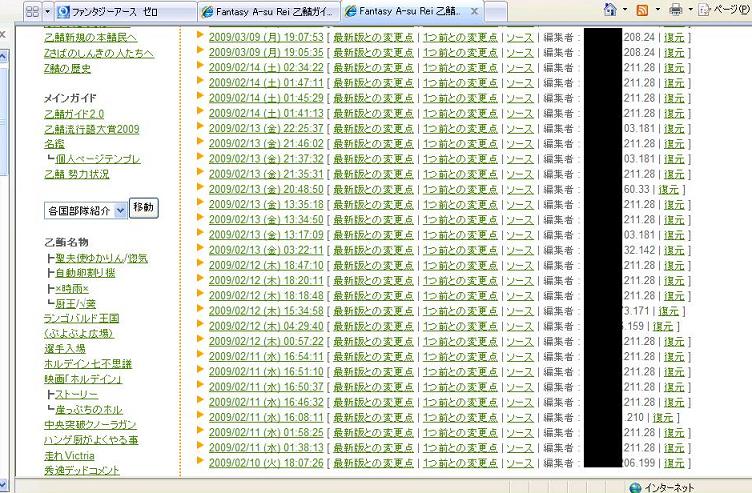Click the メインガイド heading text
Screen dimensions: 752x493
click(x=70, y=98)
